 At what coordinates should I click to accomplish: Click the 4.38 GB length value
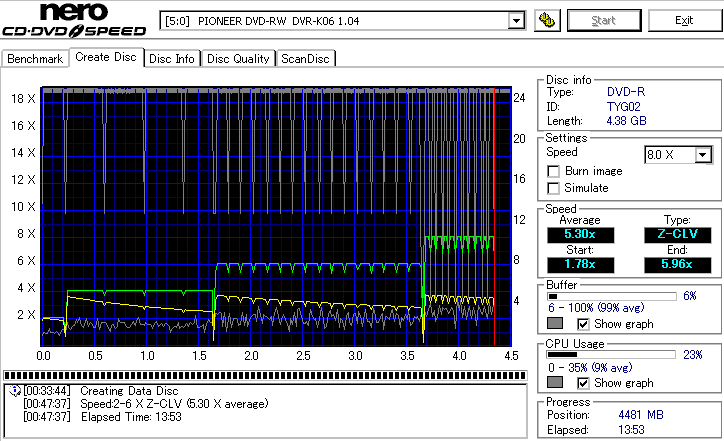pyautogui.click(x=626, y=121)
